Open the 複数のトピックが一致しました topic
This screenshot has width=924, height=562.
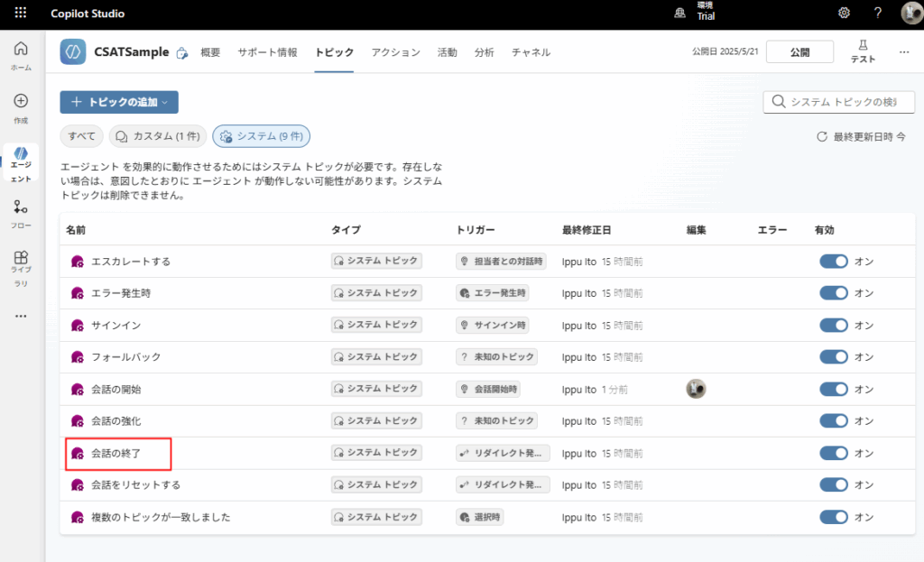coord(161,517)
